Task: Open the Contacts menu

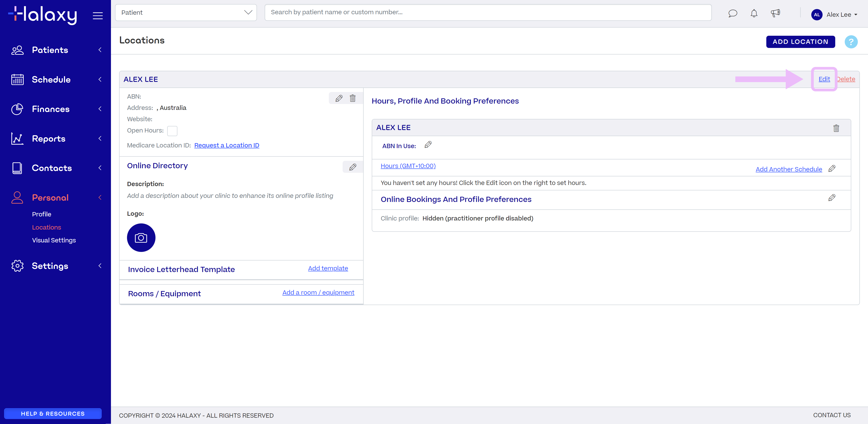Action: [x=52, y=168]
